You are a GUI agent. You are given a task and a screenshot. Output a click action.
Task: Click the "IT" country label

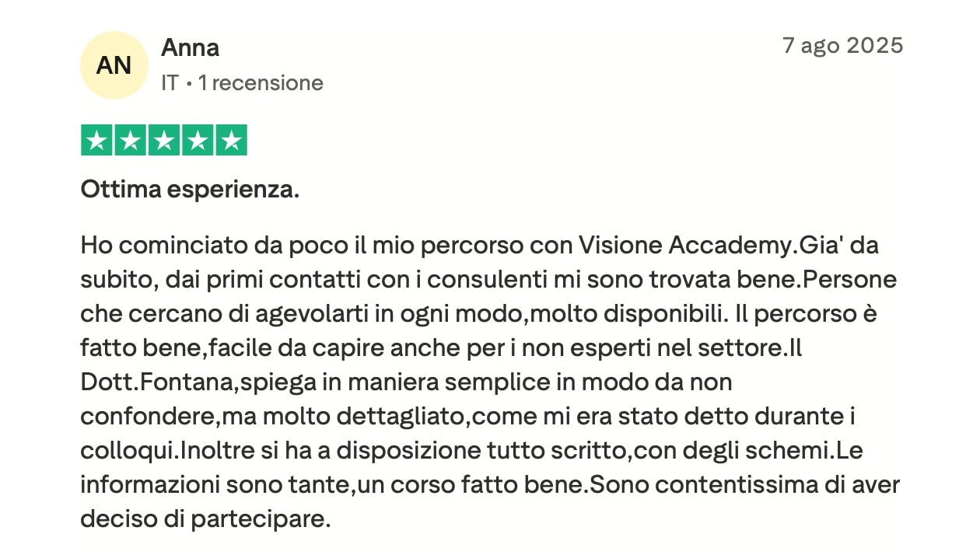[170, 83]
